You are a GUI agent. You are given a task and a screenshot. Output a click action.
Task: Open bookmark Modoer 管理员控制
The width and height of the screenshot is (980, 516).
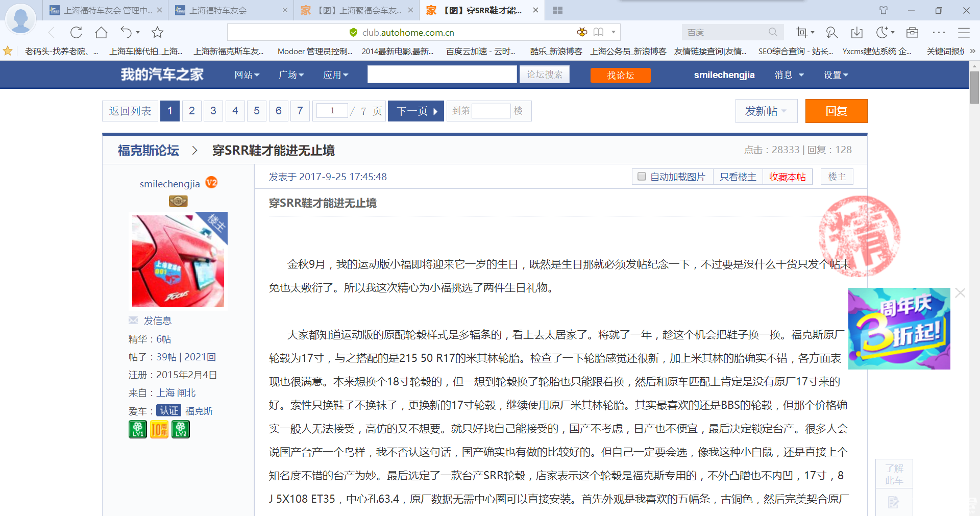pos(315,51)
